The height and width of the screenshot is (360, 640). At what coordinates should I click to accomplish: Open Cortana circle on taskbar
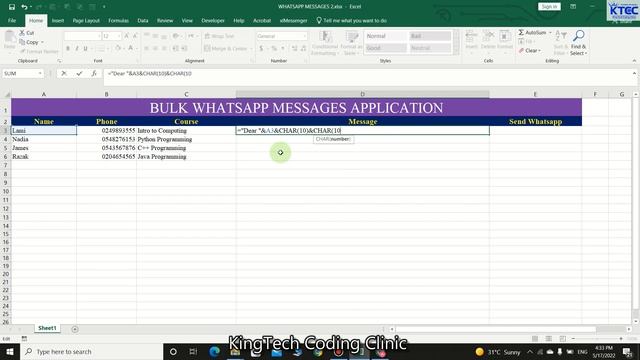pyautogui.click(x=173, y=351)
